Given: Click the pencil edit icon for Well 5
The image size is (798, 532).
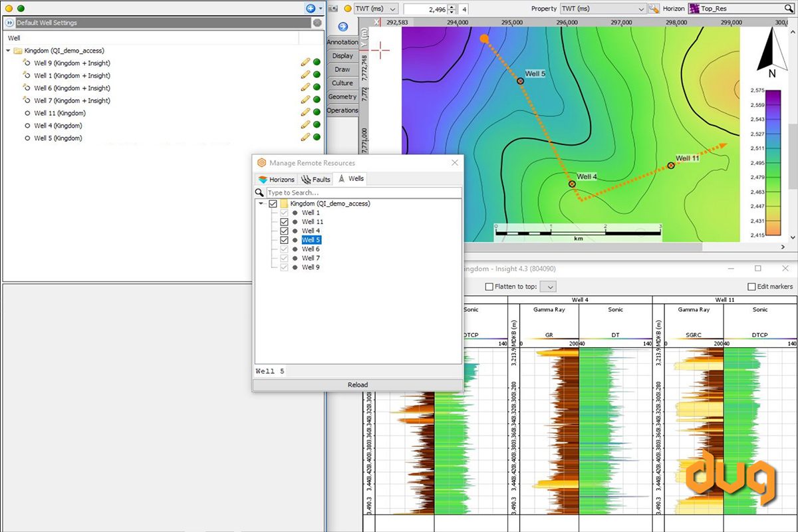Looking at the screenshot, I should (305, 138).
